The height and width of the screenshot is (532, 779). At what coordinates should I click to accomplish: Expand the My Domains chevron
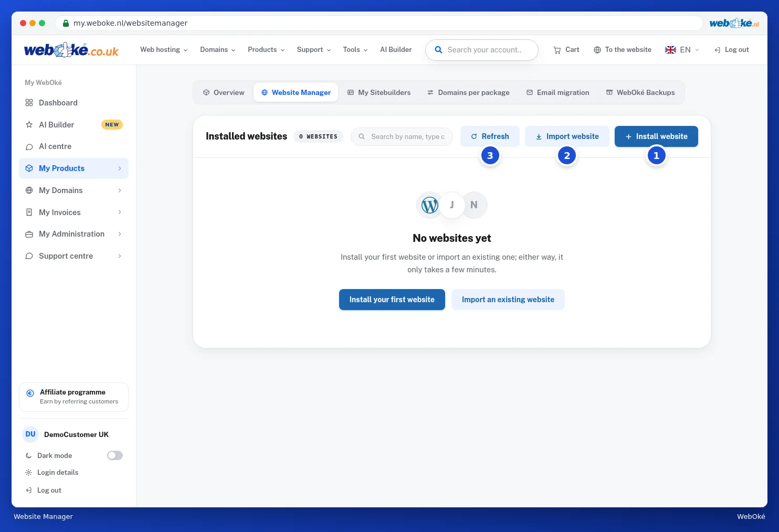click(120, 190)
